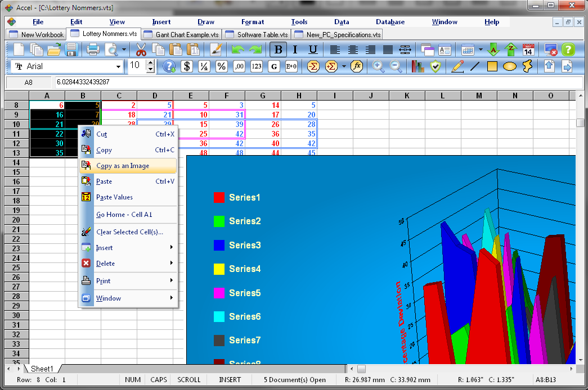
Task: Click the calendar date icon
Action: (x=528, y=49)
